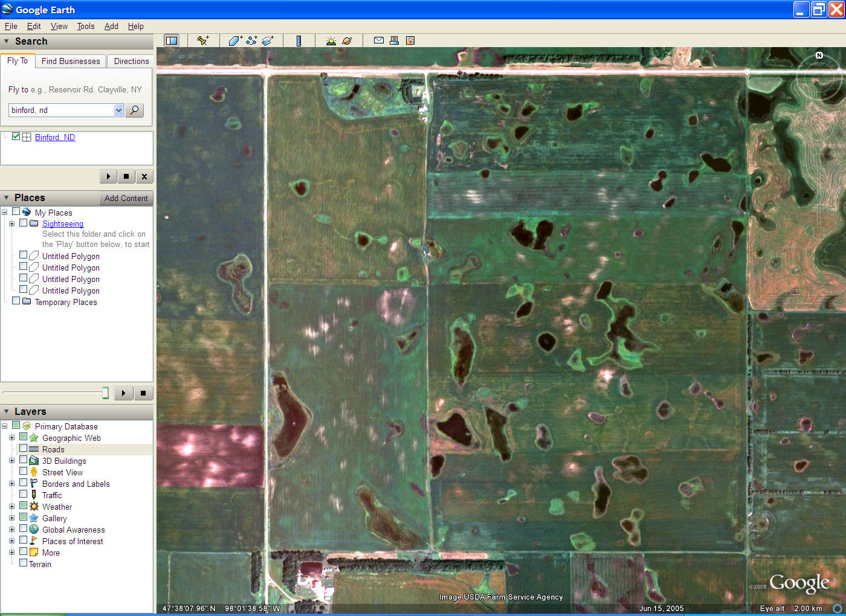Viewport: 846px width, 616px height.
Task: Click the Global Awareness globe icon
Action: [34, 530]
